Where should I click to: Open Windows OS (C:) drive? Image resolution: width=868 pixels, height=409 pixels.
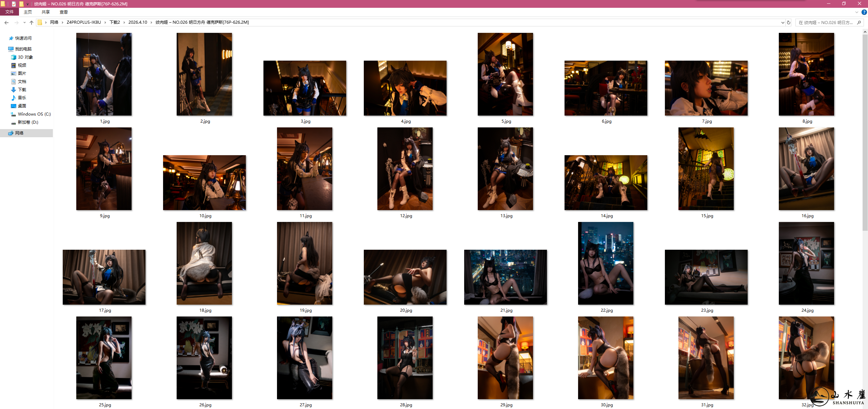pyautogui.click(x=34, y=114)
